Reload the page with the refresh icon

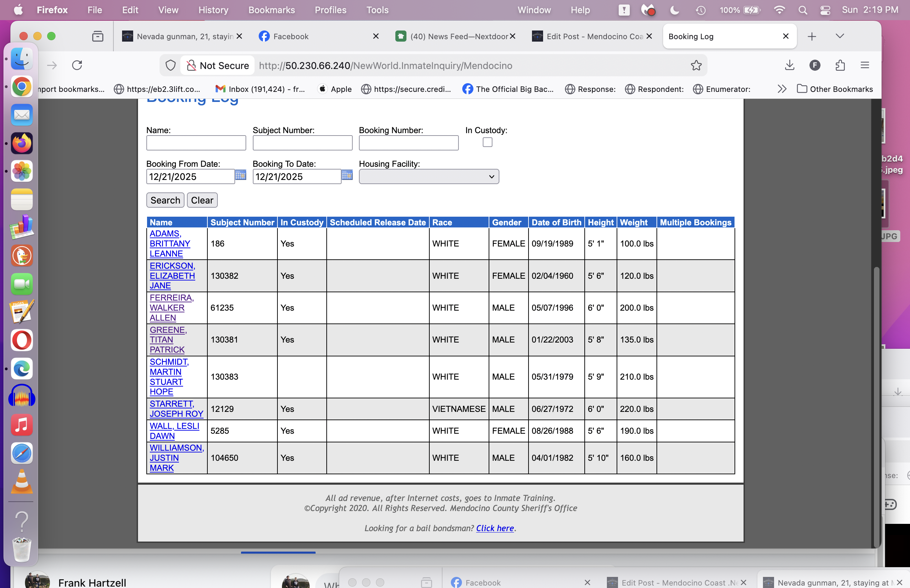pyautogui.click(x=77, y=66)
